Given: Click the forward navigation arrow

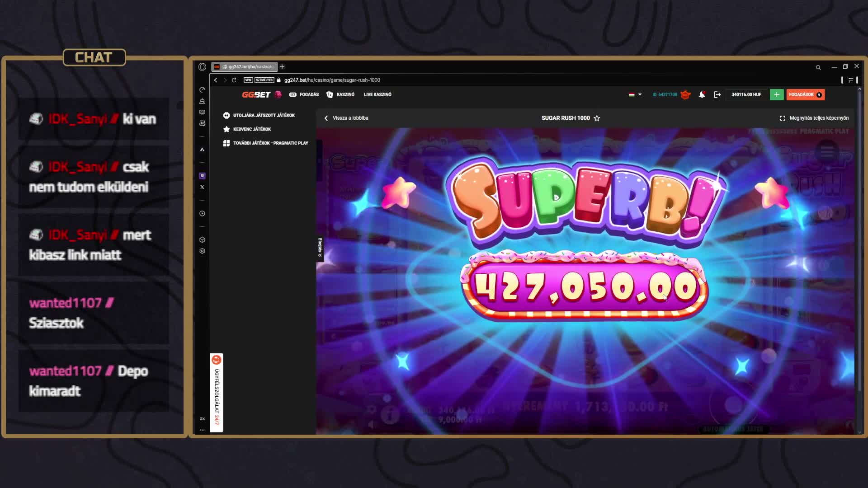Looking at the screenshot, I should (225, 80).
